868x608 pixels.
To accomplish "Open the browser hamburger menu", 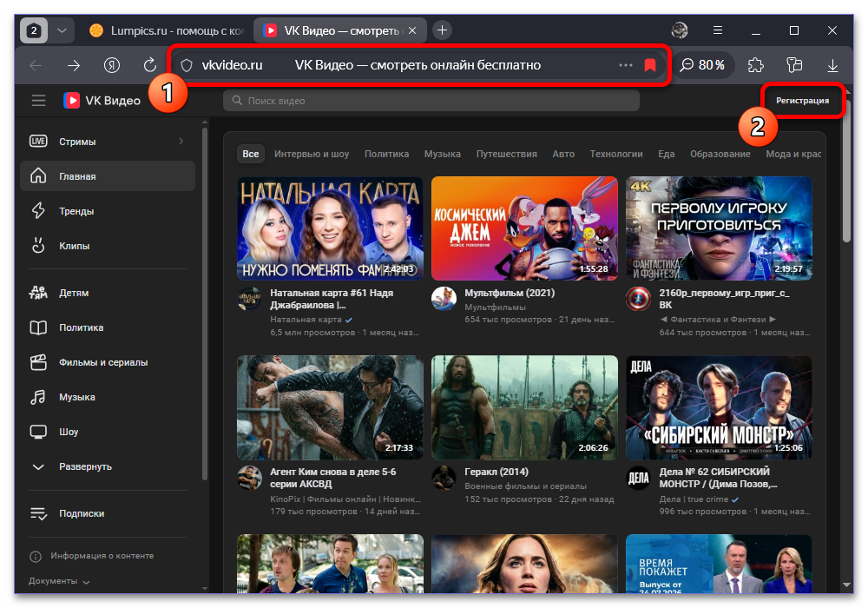I will click(718, 30).
